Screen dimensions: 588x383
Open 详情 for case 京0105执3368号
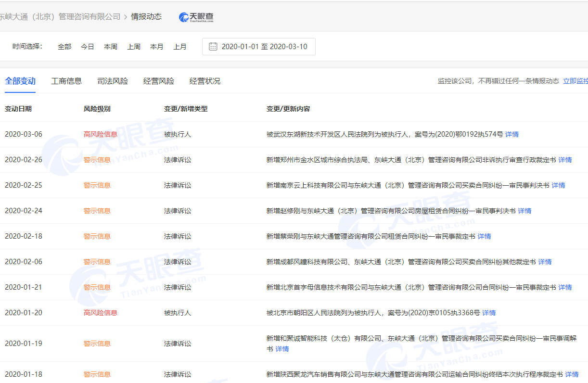pyautogui.click(x=489, y=313)
